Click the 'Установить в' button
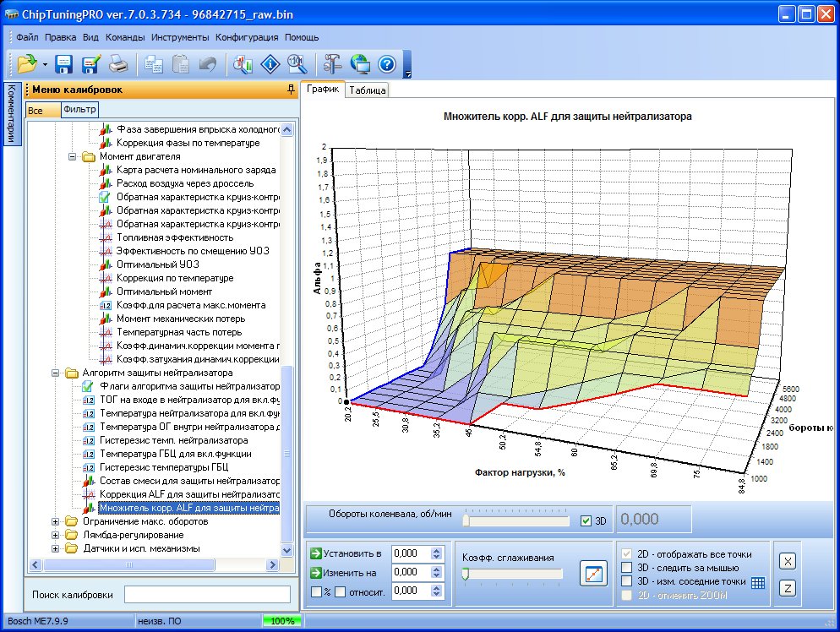 [x=346, y=553]
